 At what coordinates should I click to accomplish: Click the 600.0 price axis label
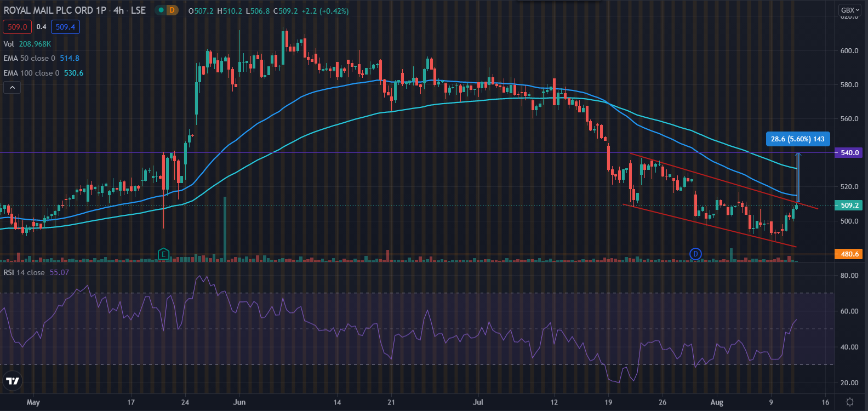[849, 51]
